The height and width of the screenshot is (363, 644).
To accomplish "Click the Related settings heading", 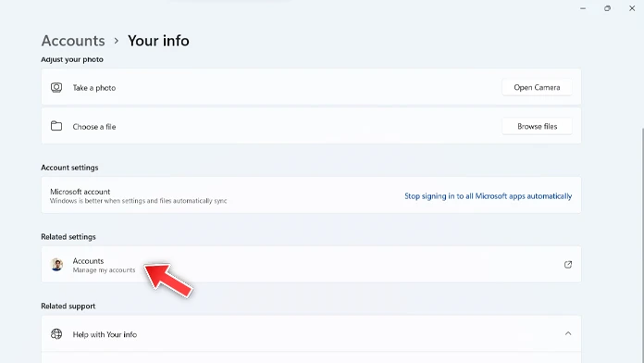I will point(68,237).
